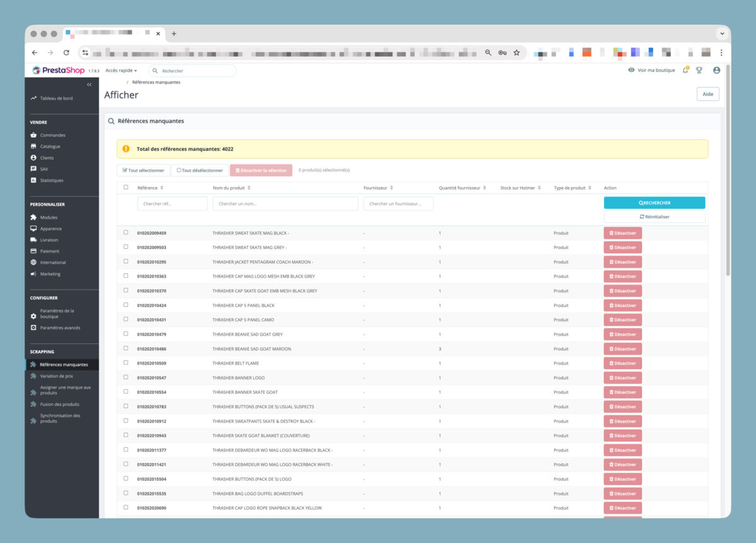Viewport: 756px width, 543px height.
Task: Go back in browser history
Action: point(35,53)
